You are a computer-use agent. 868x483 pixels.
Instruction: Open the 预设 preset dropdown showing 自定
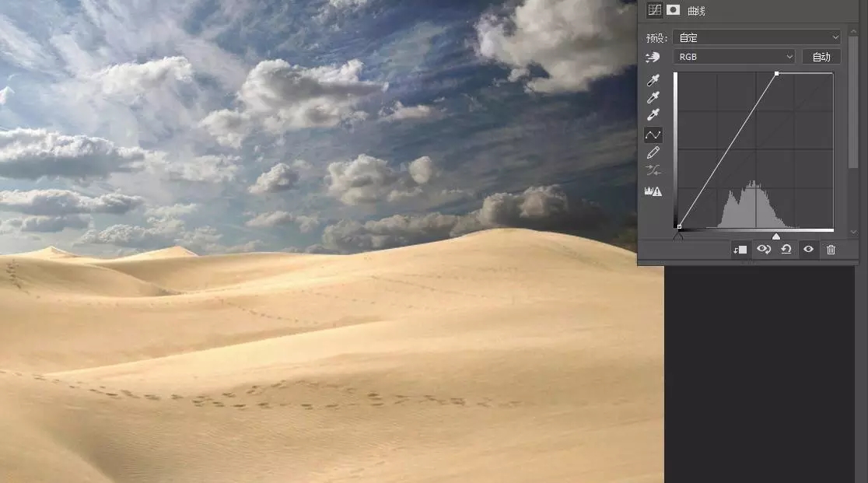tap(758, 37)
